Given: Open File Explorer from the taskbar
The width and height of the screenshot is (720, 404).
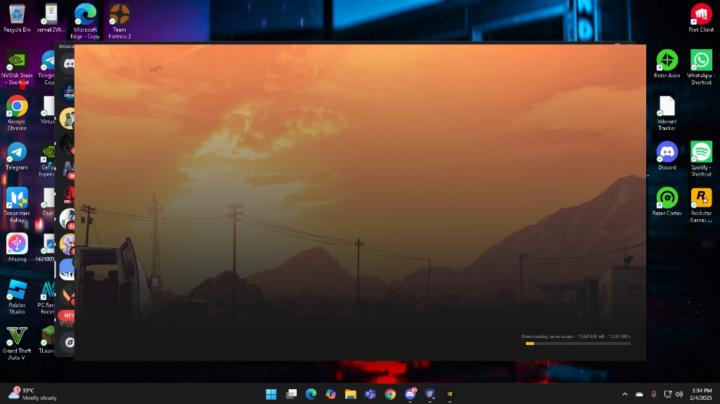Looking at the screenshot, I should tap(350, 394).
